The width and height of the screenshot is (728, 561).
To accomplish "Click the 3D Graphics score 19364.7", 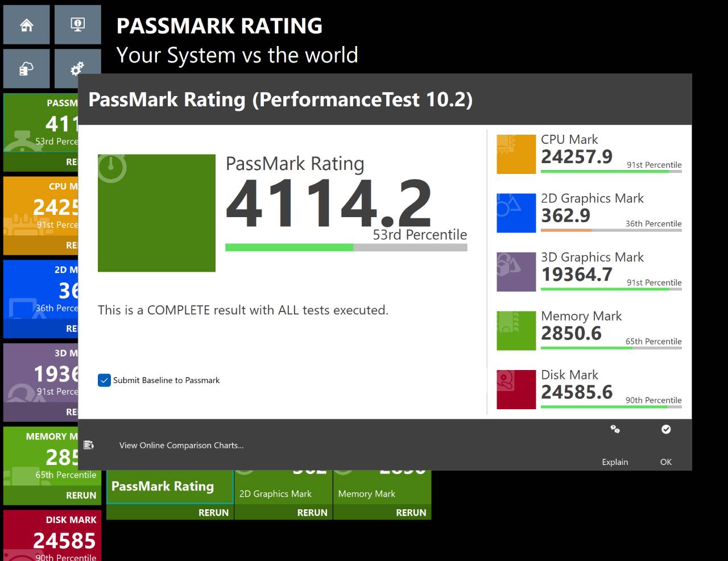I will click(x=577, y=275).
